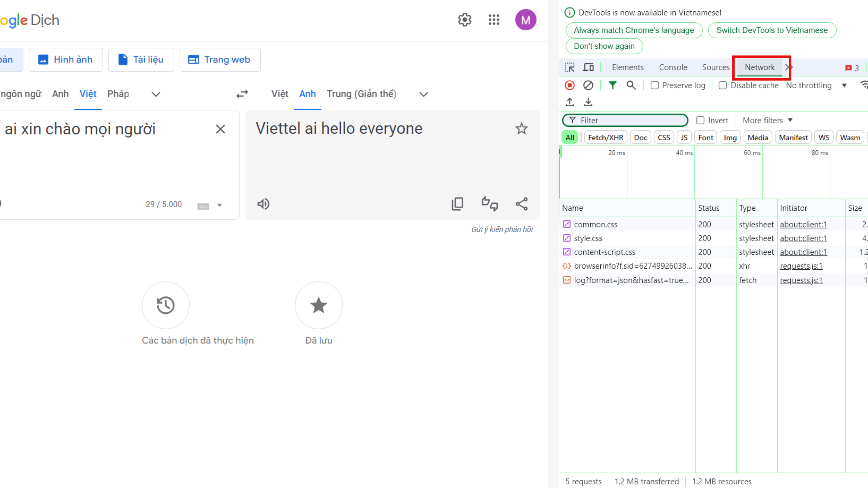Filter requests by JS
This screenshot has width=868, height=488.
(684, 137)
